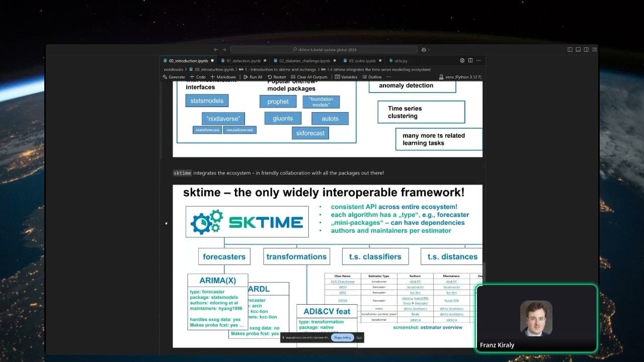Open the Customize Layout icon
Viewport: 644px width, 362px height.
(595, 50)
